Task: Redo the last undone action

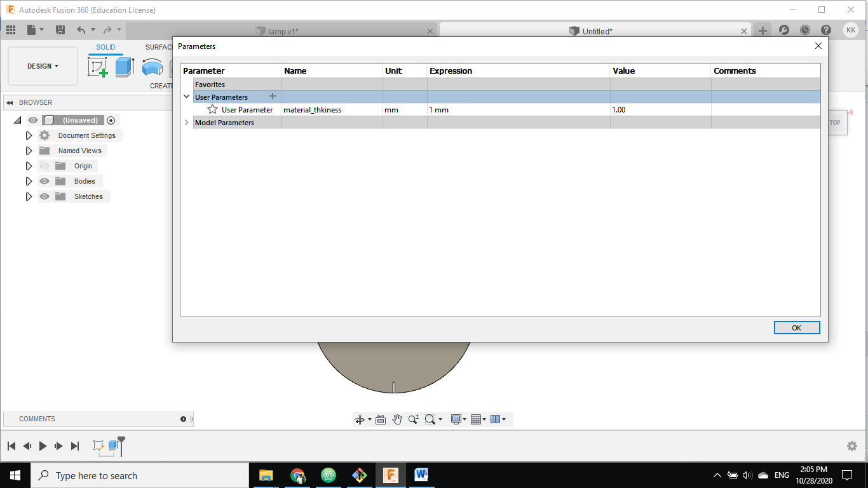Action: 107,30
